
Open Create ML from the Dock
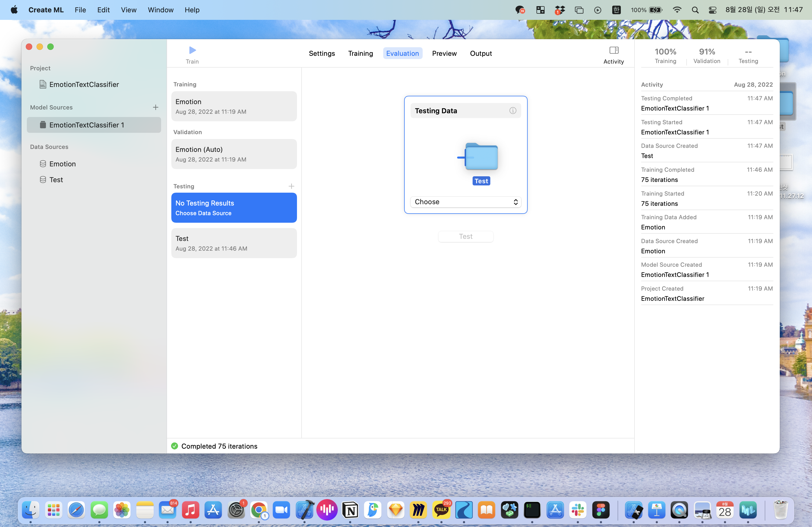(748, 510)
